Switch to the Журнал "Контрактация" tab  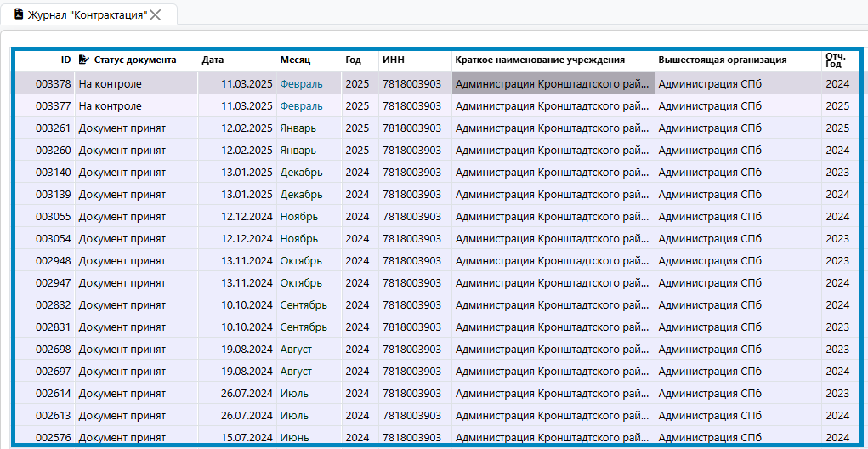pyautogui.click(x=87, y=15)
